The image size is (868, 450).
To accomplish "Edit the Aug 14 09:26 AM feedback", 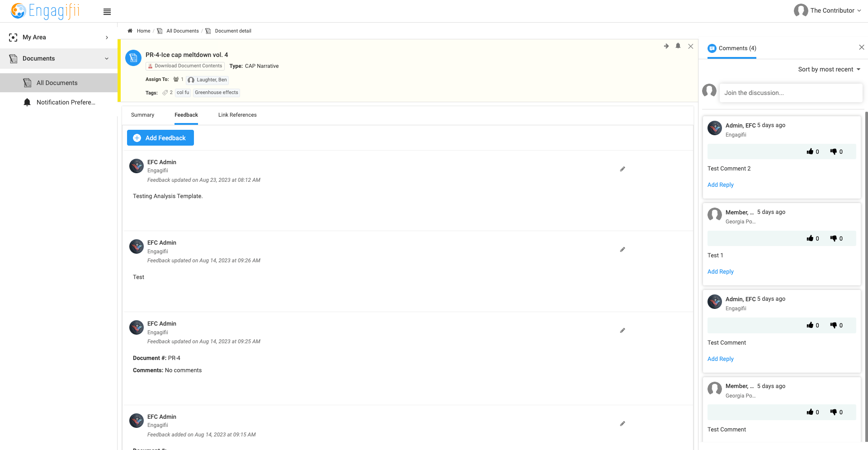I will point(623,250).
